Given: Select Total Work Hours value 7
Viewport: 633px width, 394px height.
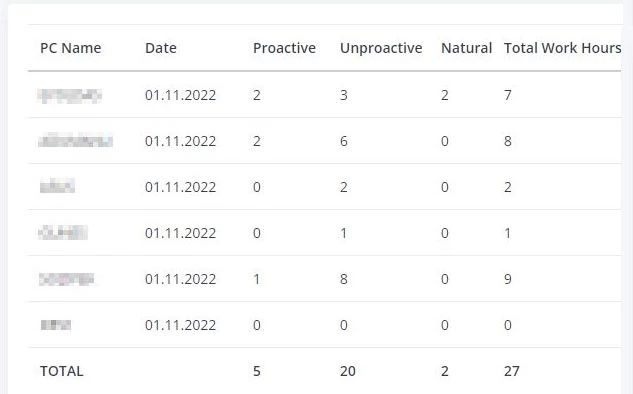Looking at the screenshot, I should tap(508, 95).
